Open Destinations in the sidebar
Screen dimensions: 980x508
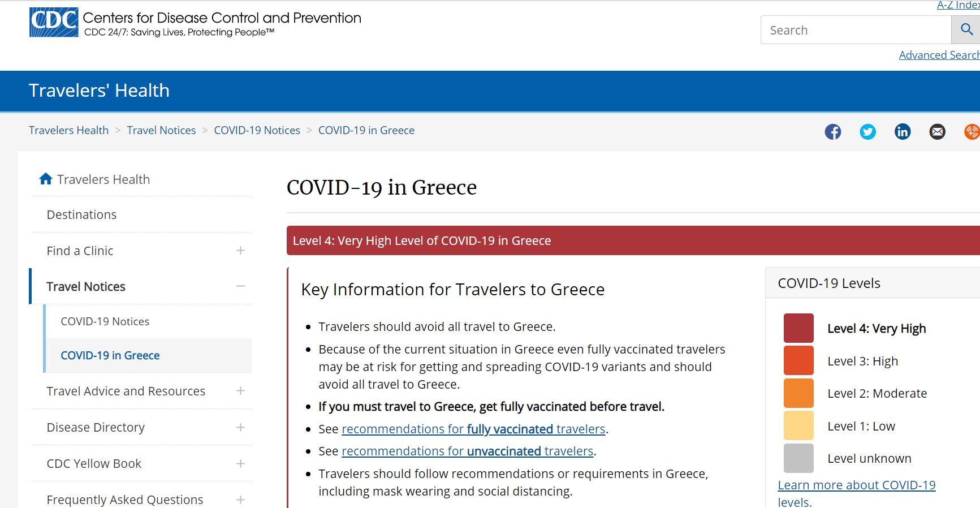click(x=81, y=215)
